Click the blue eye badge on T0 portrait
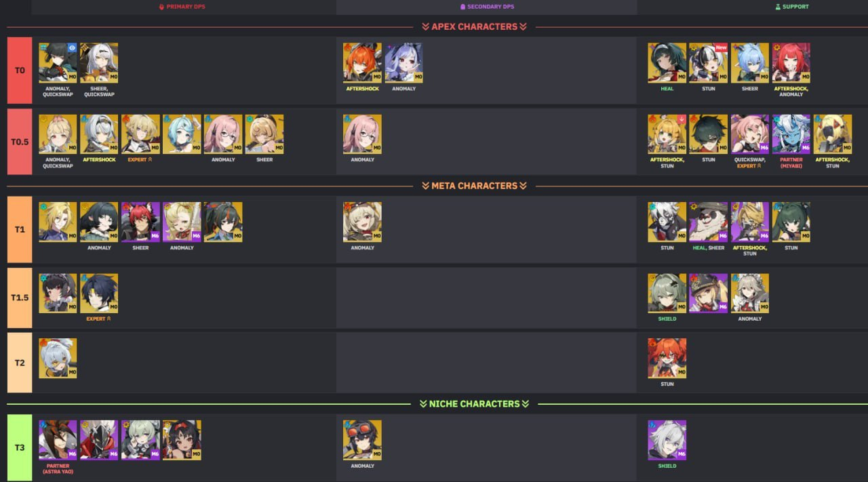868x482 pixels. [72, 48]
